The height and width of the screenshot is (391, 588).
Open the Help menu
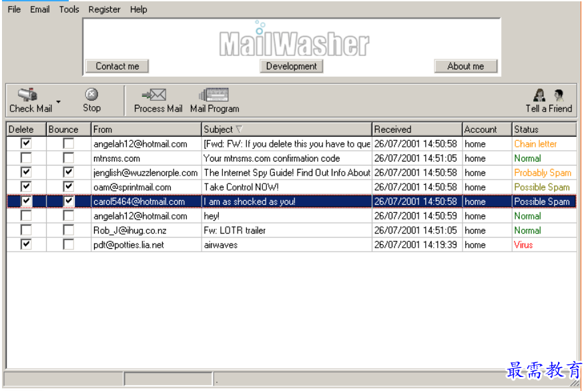138,9
